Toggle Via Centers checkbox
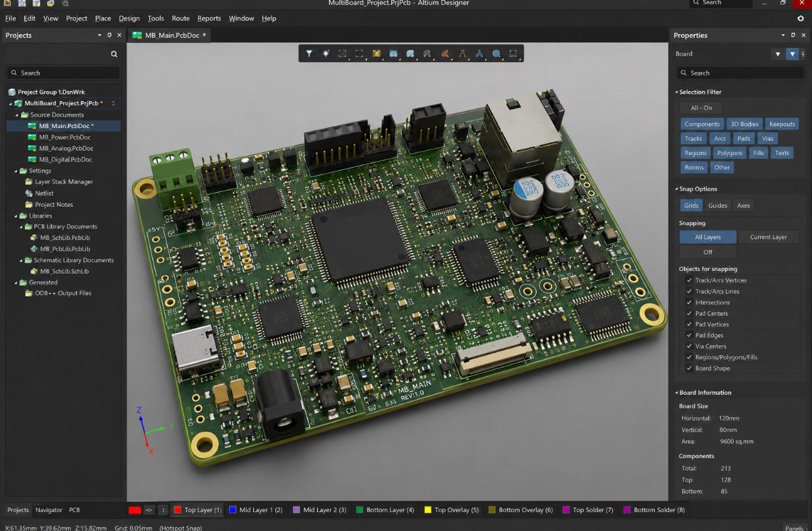Viewport: 812px width, 531px height. (689, 346)
